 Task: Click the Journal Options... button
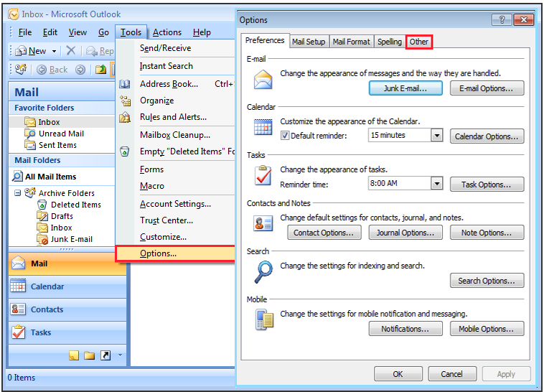(405, 233)
